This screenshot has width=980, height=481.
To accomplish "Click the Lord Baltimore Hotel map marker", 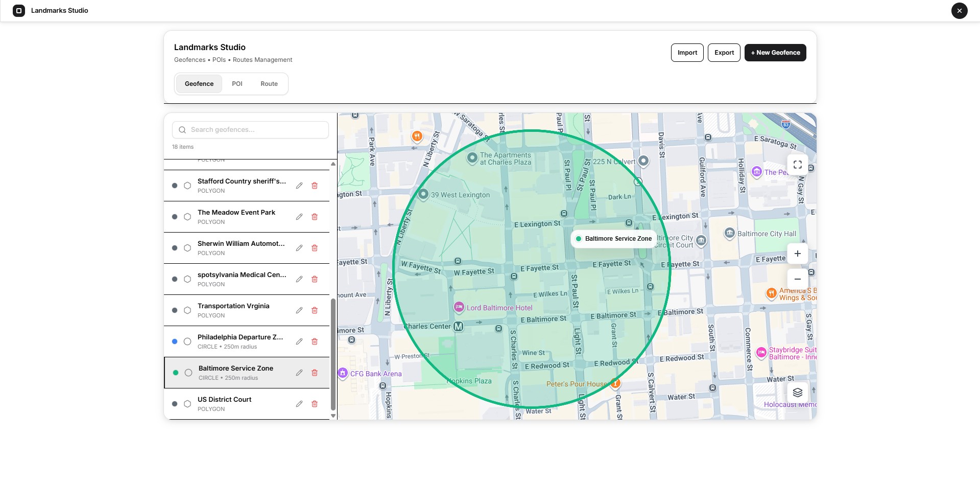I will (459, 307).
